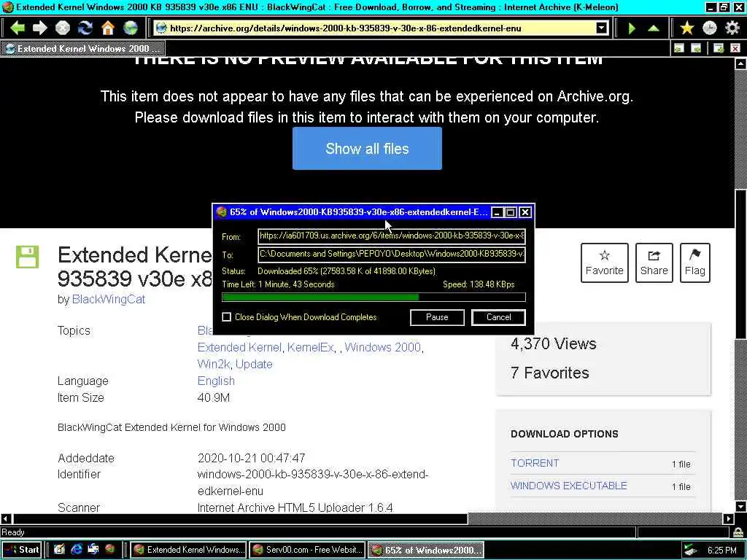Click the Share button

[x=654, y=262]
